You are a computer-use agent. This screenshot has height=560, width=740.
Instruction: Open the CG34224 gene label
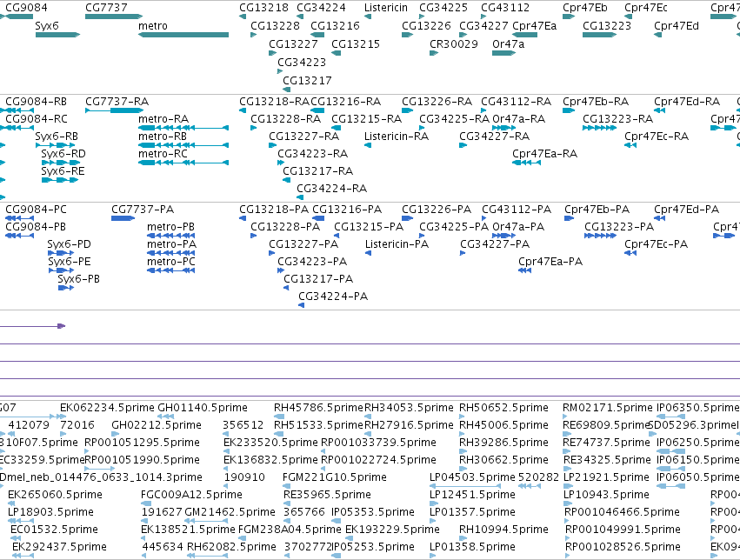321,8
